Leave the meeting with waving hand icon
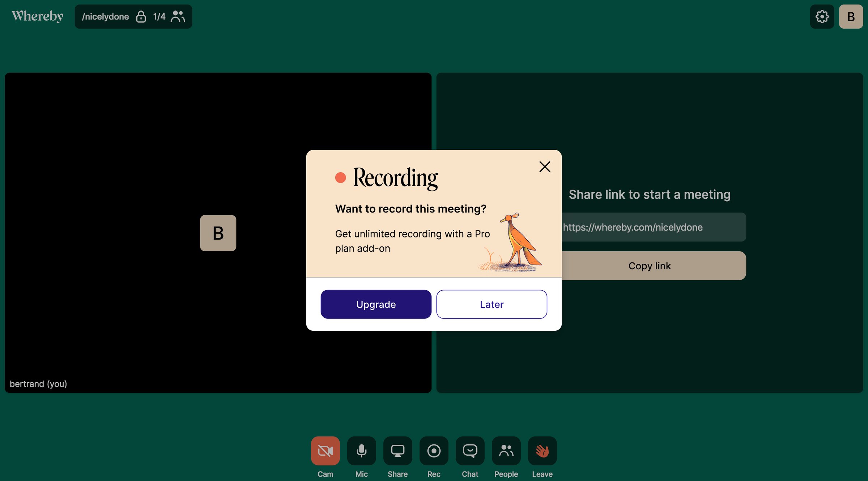This screenshot has height=481, width=868. 542,451
